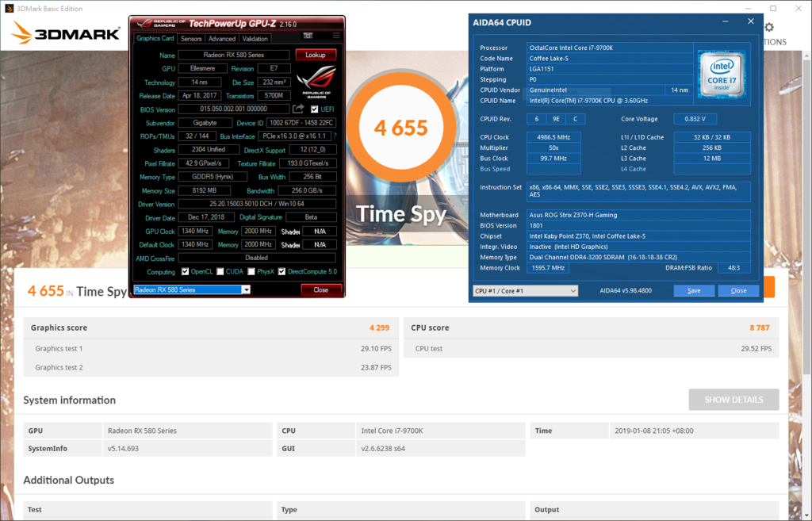The height and width of the screenshot is (521, 812).
Task: Open the 3DMark options gear icon
Action: pyautogui.click(x=769, y=27)
